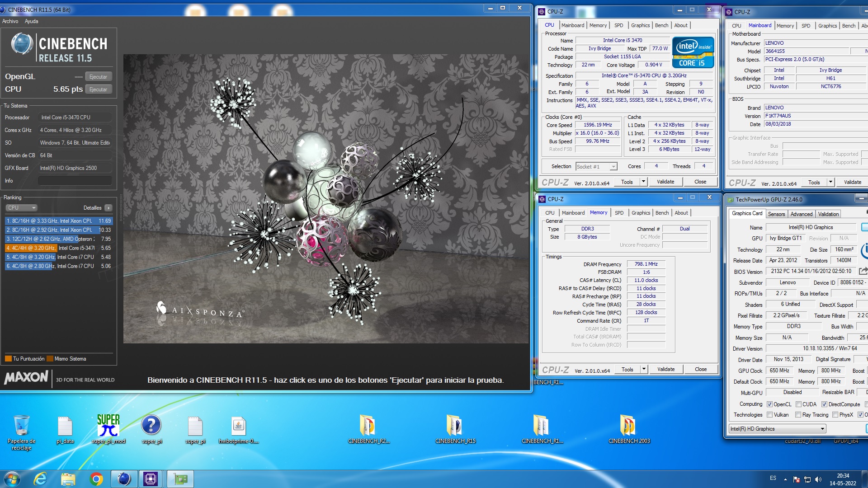
Task: Select ranking row 1 with score 11.69
Action: (59, 221)
